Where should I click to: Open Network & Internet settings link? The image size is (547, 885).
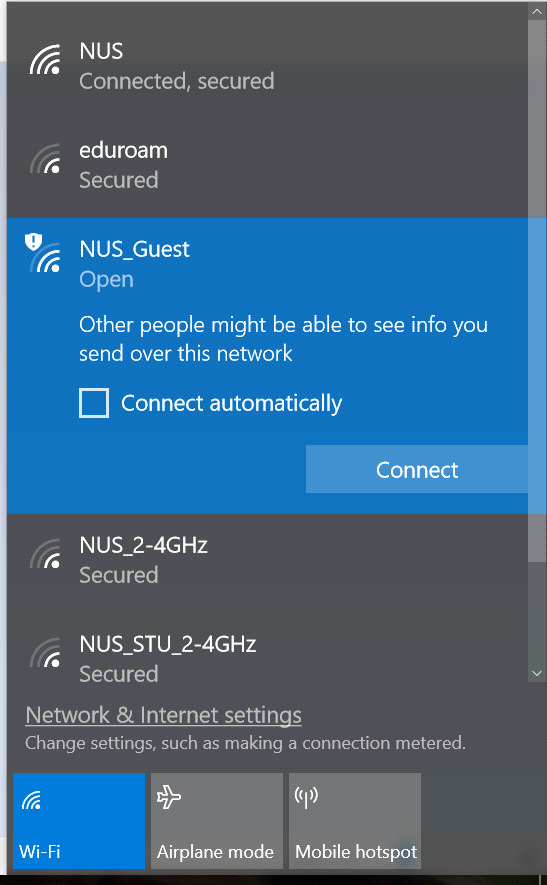163,715
